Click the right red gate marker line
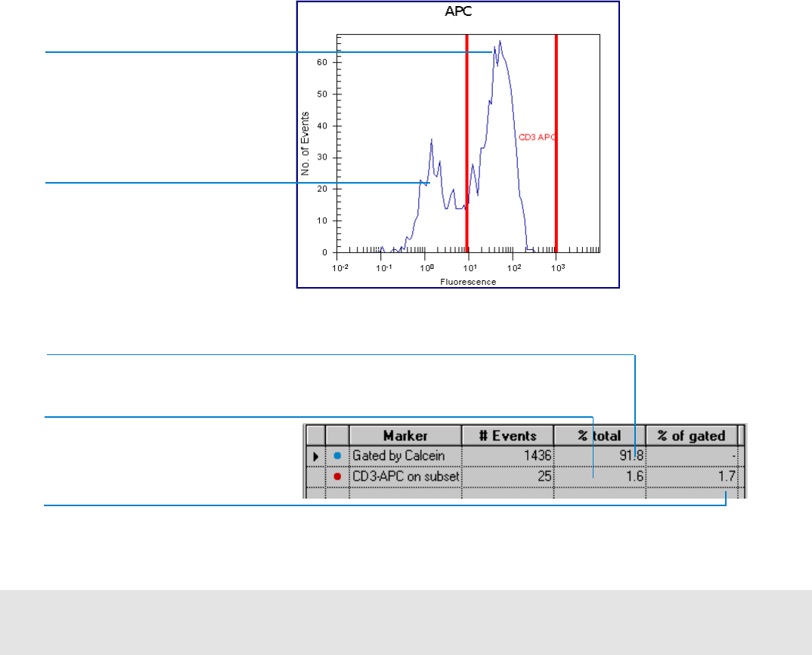This screenshot has height=655, width=812. tap(556, 144)
